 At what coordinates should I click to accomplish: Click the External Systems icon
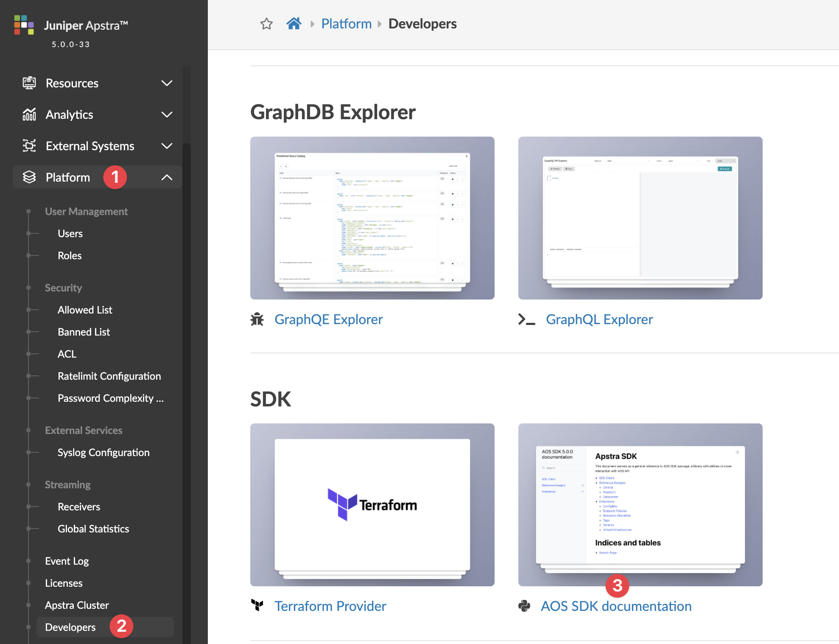[29, 146]
